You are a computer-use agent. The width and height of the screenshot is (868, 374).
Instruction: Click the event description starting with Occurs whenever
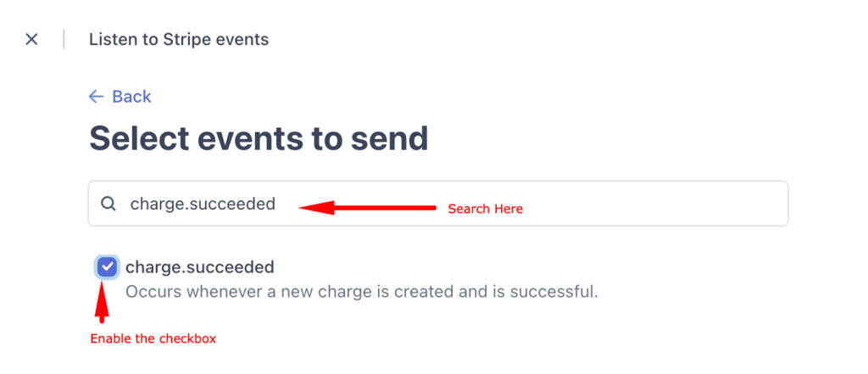point(361,292)
